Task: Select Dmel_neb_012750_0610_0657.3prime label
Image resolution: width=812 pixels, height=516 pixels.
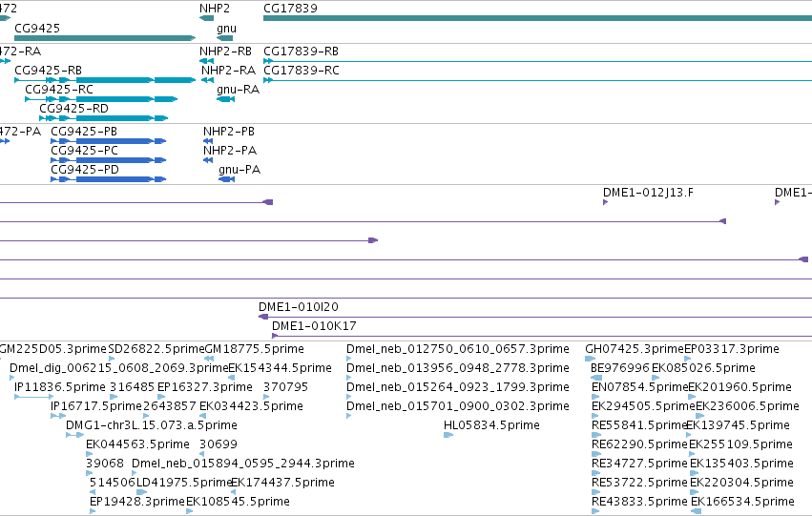Action: [x=458, y=349]
